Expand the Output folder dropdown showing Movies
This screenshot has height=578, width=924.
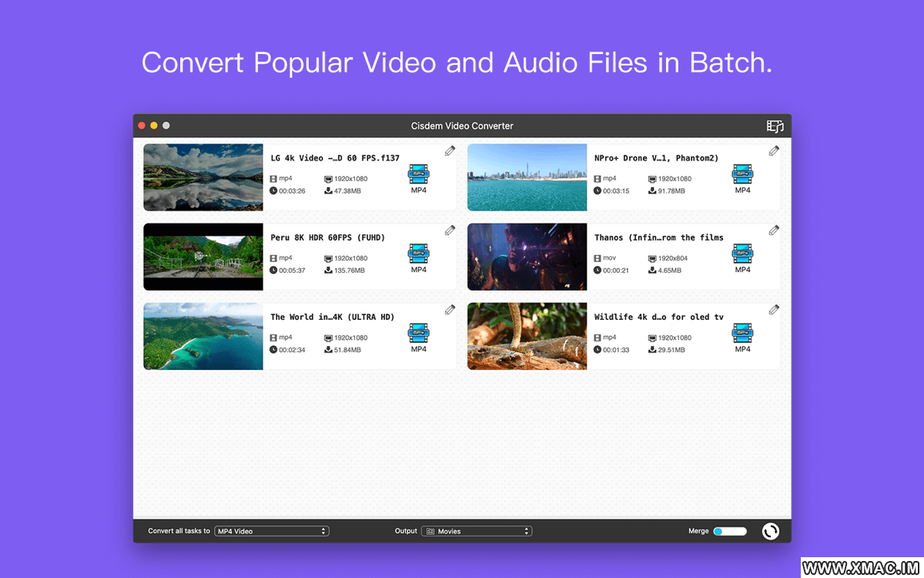[477, 531]
